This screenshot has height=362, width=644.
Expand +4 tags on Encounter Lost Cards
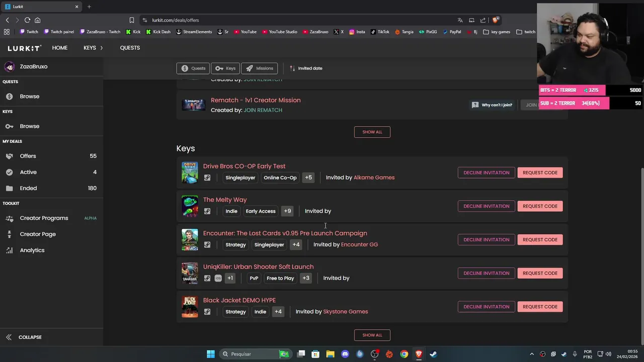coord(296,245)
